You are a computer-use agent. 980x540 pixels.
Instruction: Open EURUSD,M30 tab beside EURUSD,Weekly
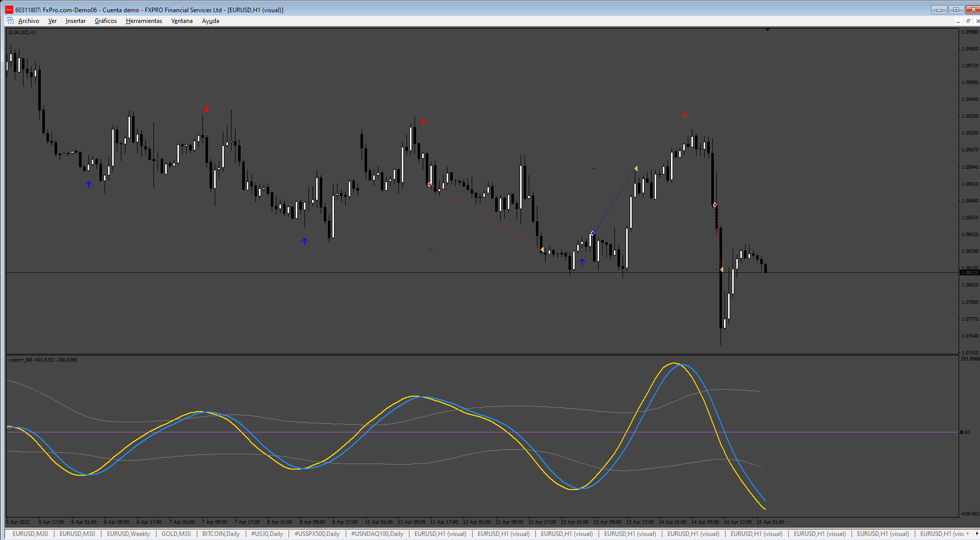point(78,534)
